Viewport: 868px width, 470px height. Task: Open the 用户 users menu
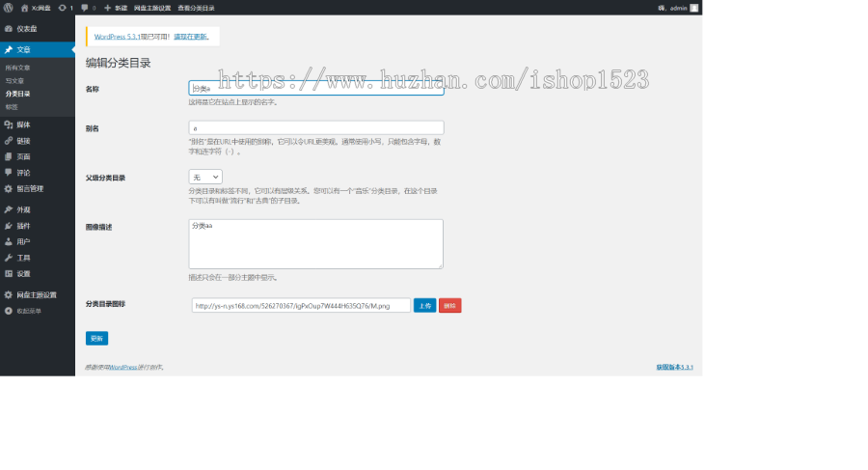pos(37,242)
